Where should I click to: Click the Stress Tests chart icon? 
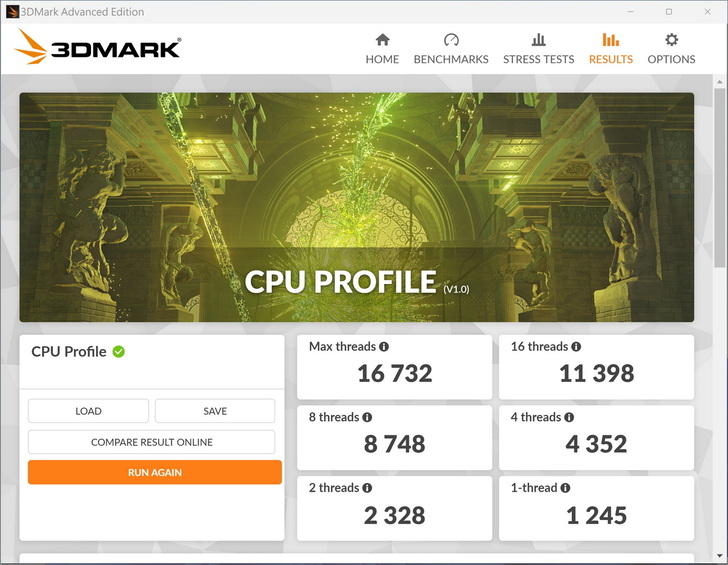tap(539, 40)
